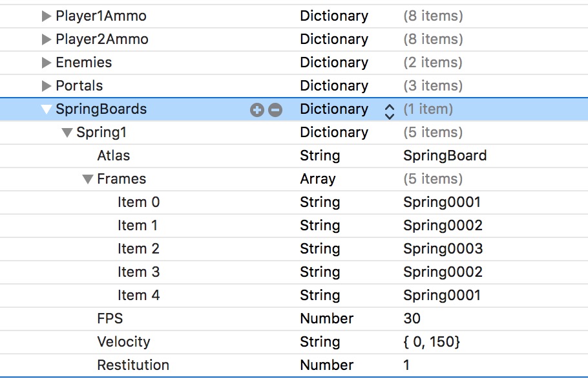Expand the Player2Ammo disclosure triangle
Image resolution: width=588 pixels, height=379 pixels.
(47, 39)
